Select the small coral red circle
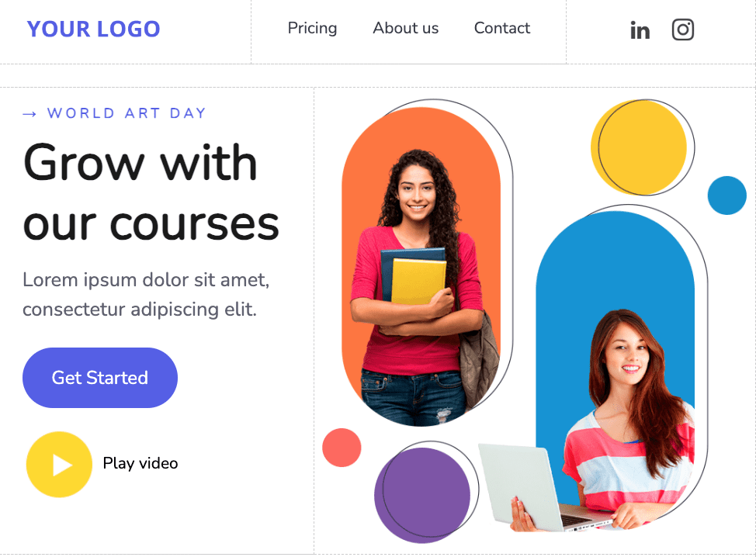756x557 pixels. (x=342, y=448)
